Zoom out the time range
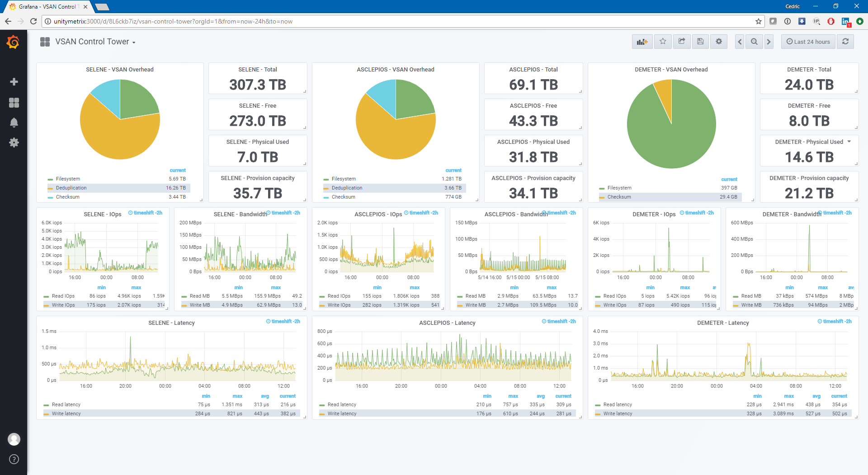The height and width of the screenshot is (475, 868). (x=754, y=42)
